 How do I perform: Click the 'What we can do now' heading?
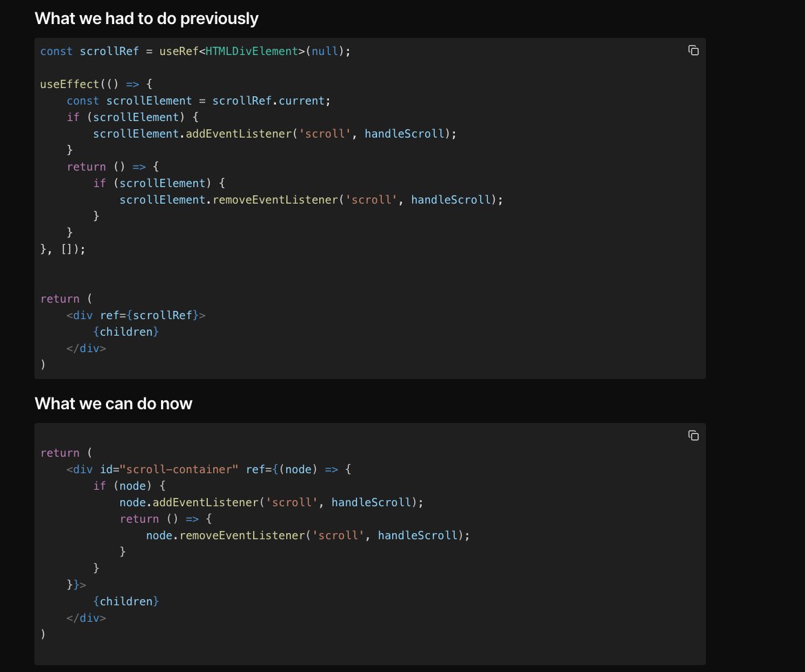pyautogui.click(x=114, y=404)
